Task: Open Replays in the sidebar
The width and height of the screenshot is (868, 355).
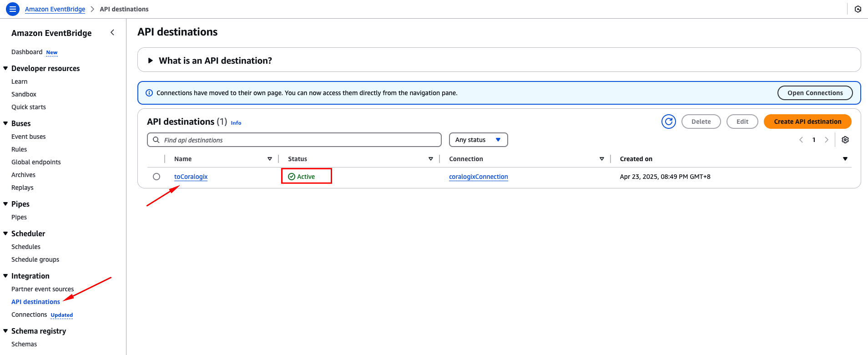Action: 22,188
